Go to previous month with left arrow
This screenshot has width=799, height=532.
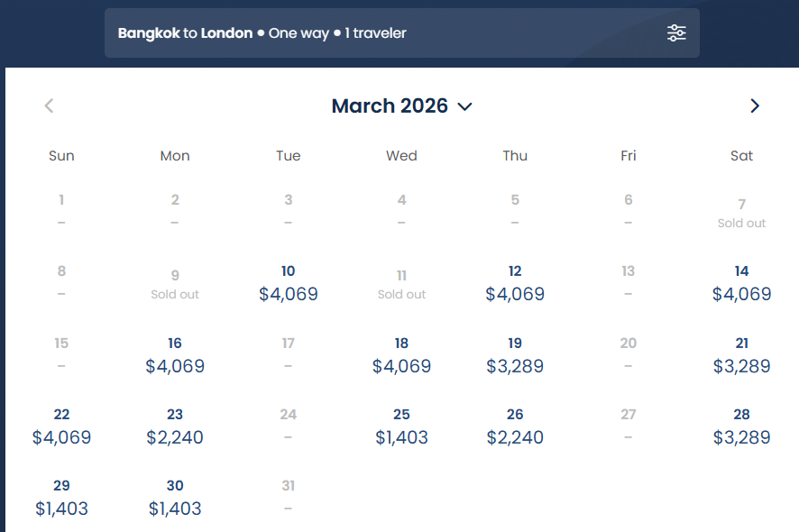click(x=49, y=106)
